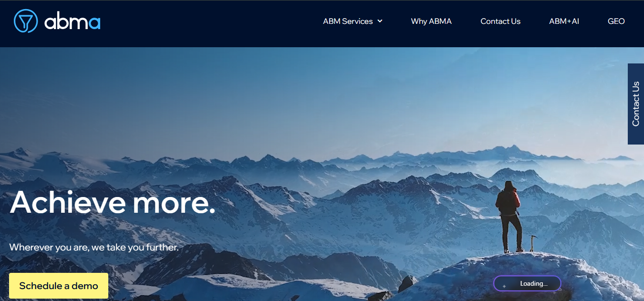Click the yellow Schedule a demo button
Viewport: 644px width, 301px height.
pyautogui.click(x=59, y=286)
